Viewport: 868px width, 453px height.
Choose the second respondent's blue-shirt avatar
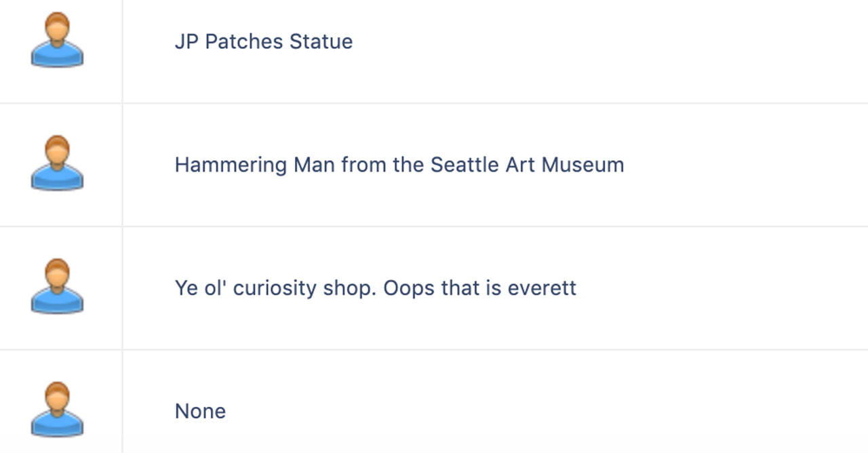point(57,163)
